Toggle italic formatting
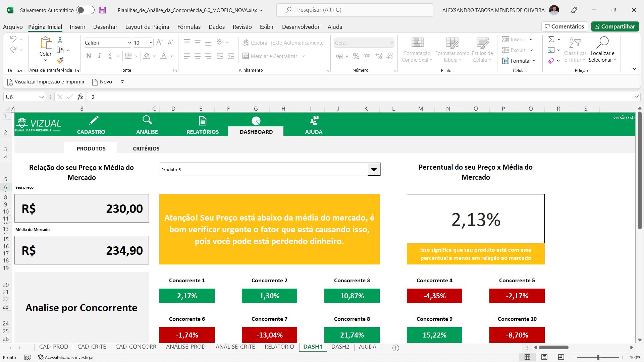Viewport: 644px width, 362px height. pos(99,56)
